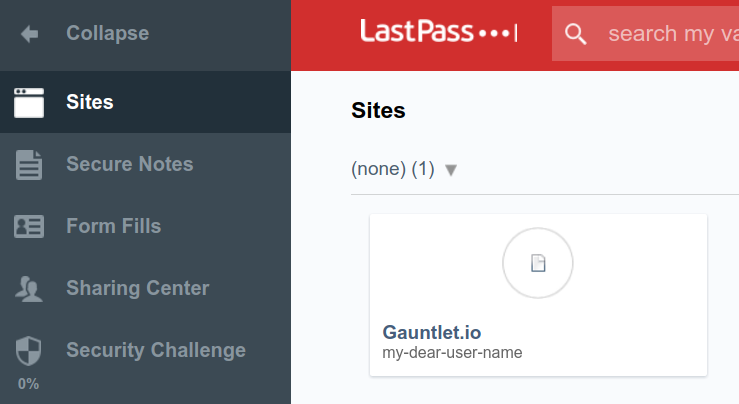This screenshot has height=404, width=739.
Task: Open the Sharing Center
Action: point(145,288)
